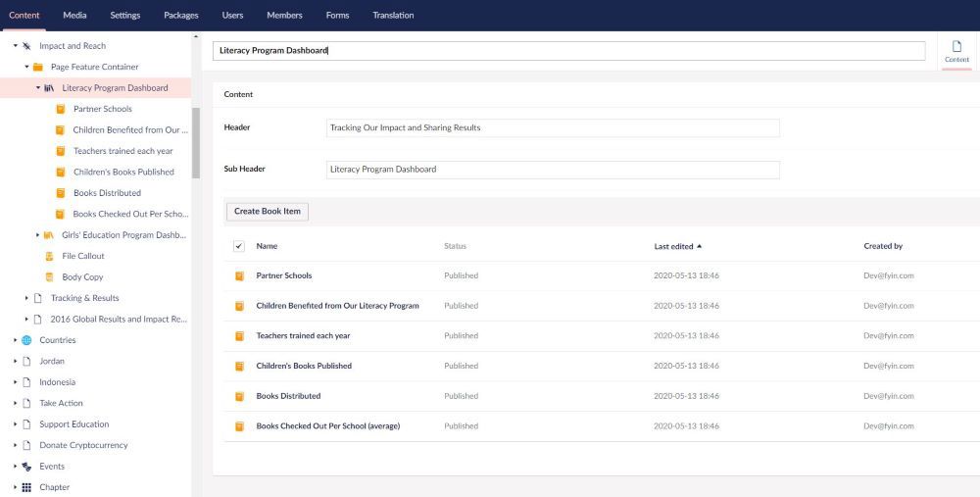The image size is (980, 497).
Task: Click the Tracking & Results document icon
Action: click(37, 298)
